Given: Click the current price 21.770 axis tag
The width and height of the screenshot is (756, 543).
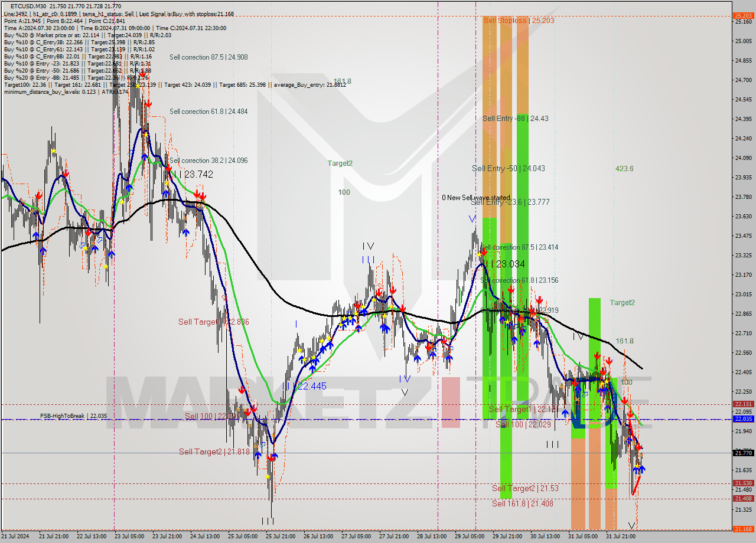Looking at the screenshot, I should [742, 453].
